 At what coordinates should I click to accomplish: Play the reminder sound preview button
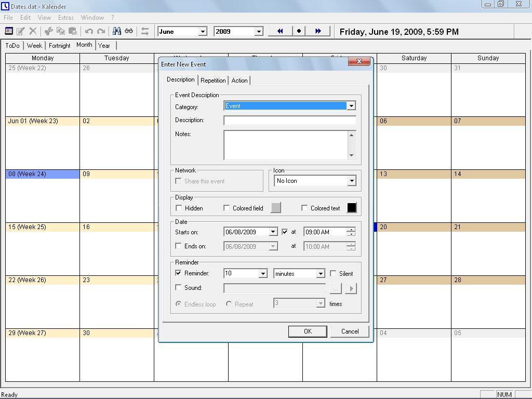pyautogui.click(x=351, y=288)
